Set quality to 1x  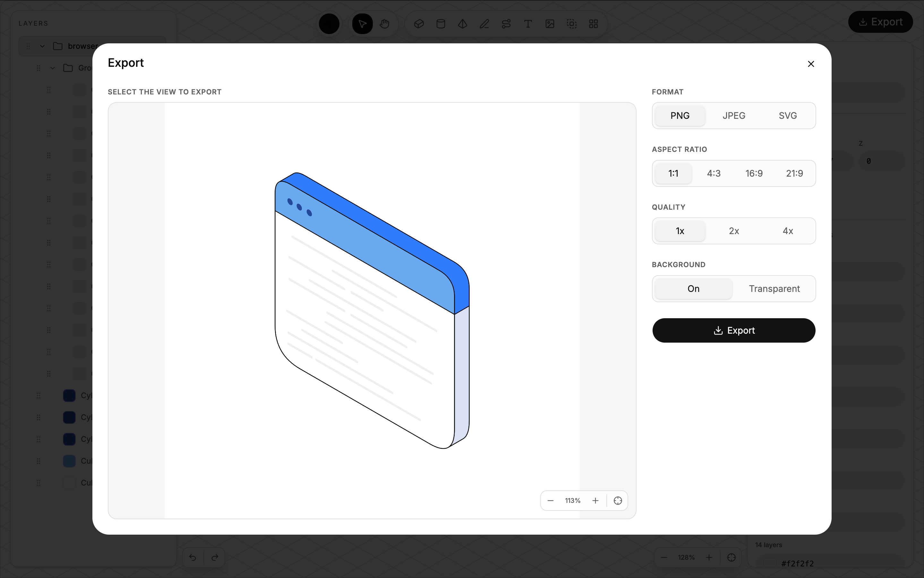point(680,231)
